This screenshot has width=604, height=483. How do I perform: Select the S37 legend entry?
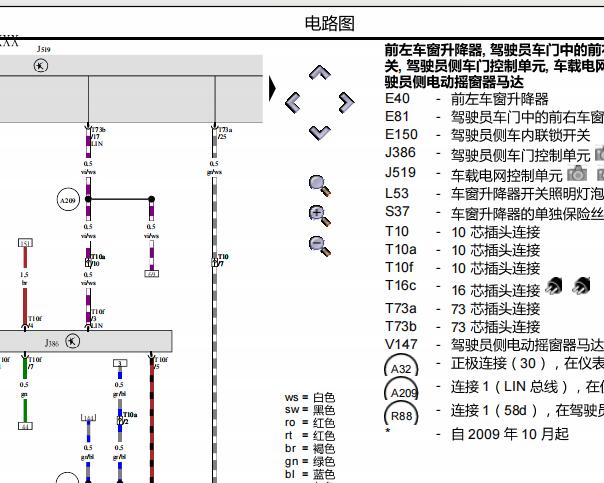pos(494,212)
